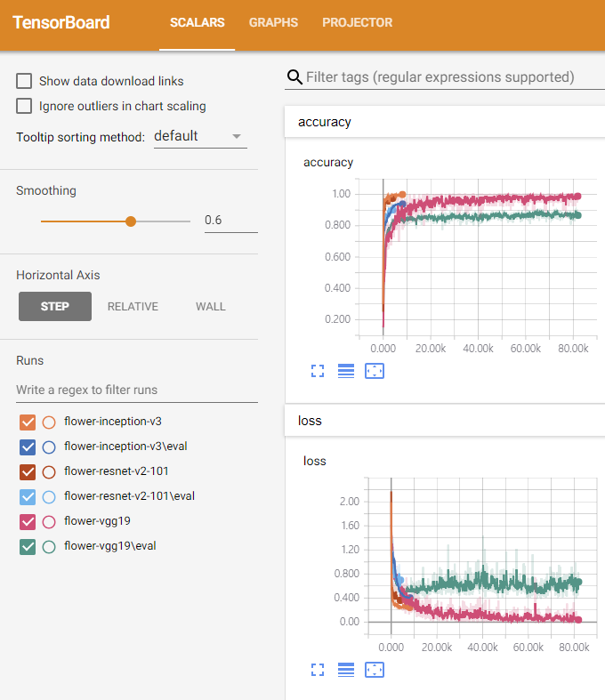Fit loss chart domain to data
This screenshot has height=700, width=605.
pyautogui.click(x=375, y=669)
